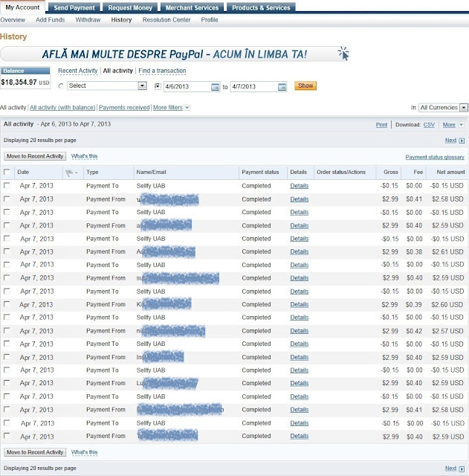
Task: Click the top Next page link
Action: click(451, 141)
